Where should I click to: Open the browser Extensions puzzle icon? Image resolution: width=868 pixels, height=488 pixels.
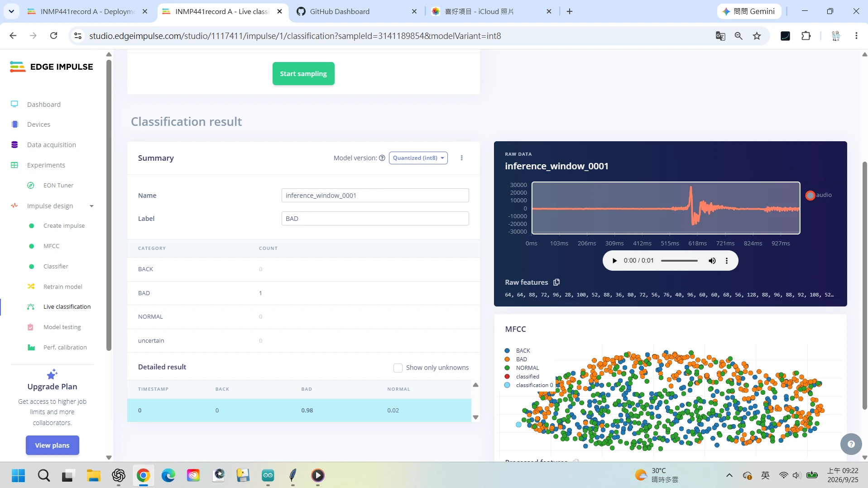806,36
